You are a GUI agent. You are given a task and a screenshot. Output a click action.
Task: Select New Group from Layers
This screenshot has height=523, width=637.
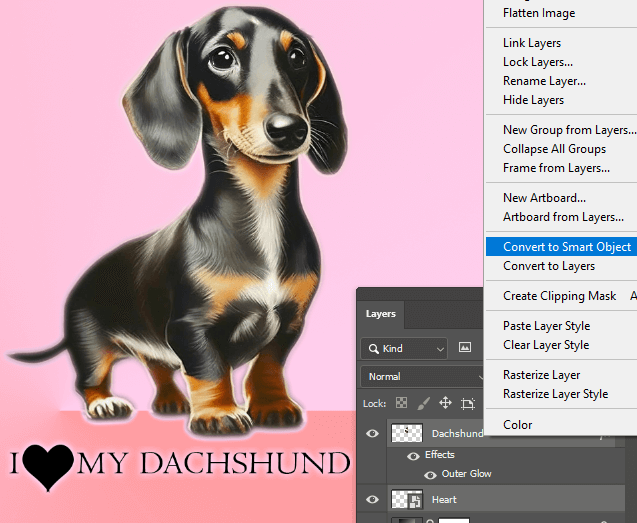pos(568,130)
